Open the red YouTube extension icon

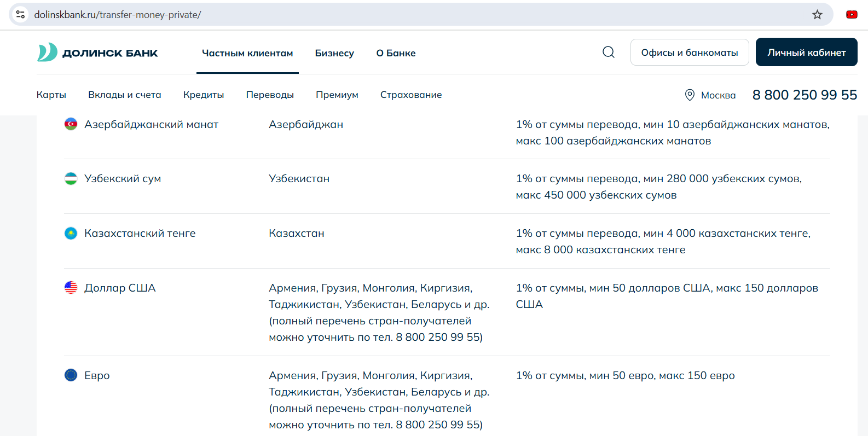852,15
